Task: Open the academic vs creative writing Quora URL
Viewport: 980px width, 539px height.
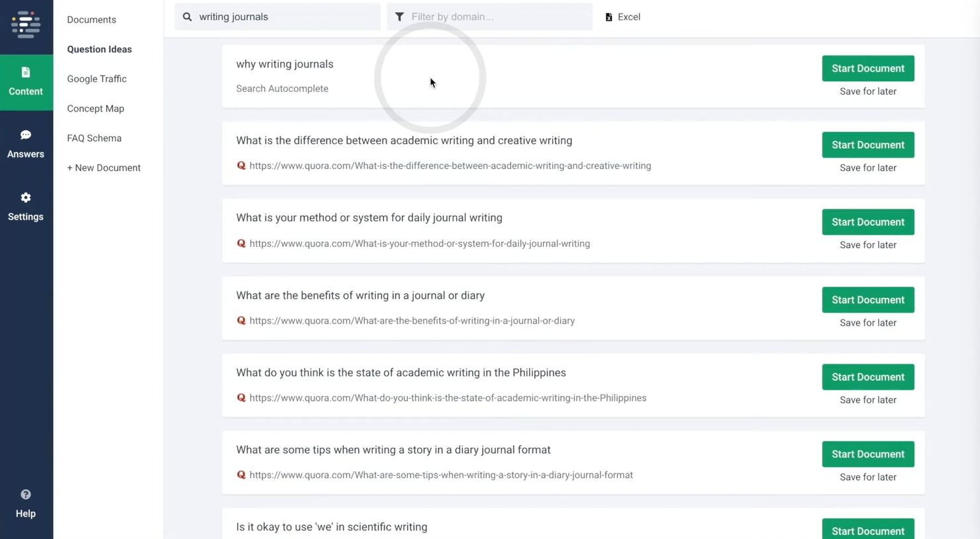Action: point(450,166)
